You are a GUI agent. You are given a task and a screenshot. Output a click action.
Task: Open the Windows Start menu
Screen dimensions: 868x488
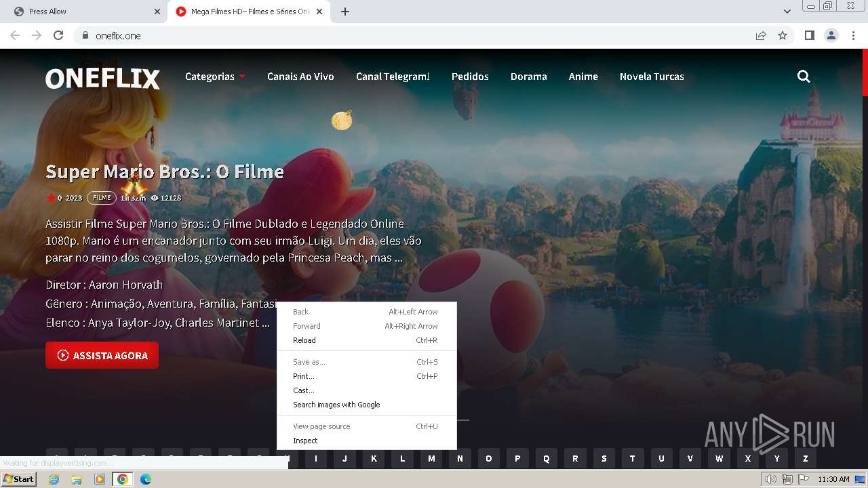click(x=19, y=479)
